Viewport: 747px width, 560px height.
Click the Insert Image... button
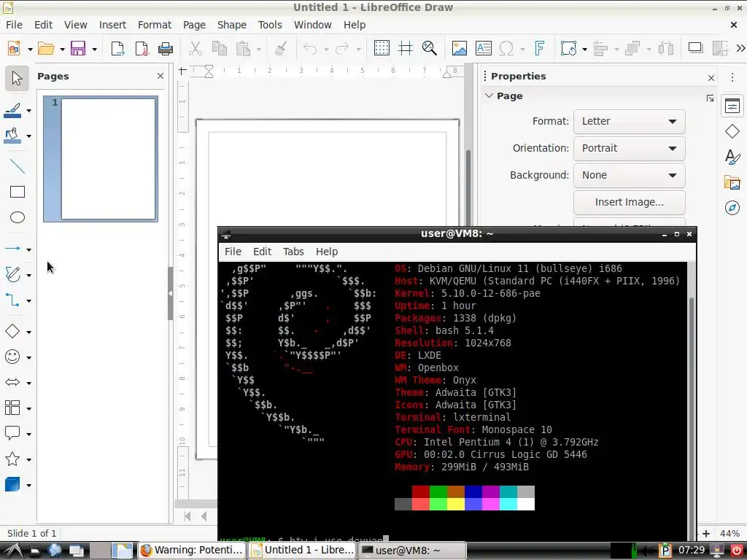pyautogui.click(x=630, y=203)
